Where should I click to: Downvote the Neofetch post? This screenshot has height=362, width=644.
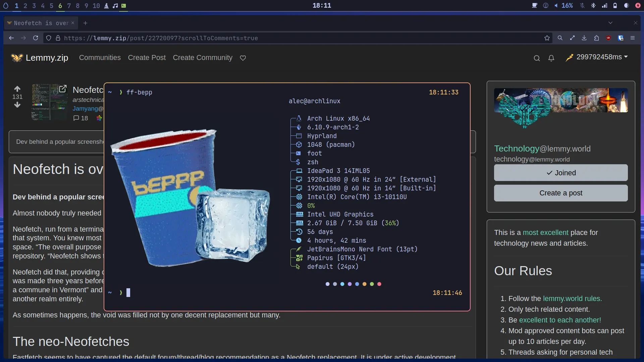coord(17,105)
